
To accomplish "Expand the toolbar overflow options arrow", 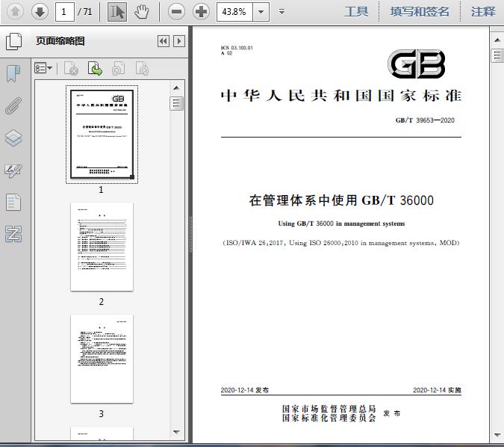I will (282, 12).
